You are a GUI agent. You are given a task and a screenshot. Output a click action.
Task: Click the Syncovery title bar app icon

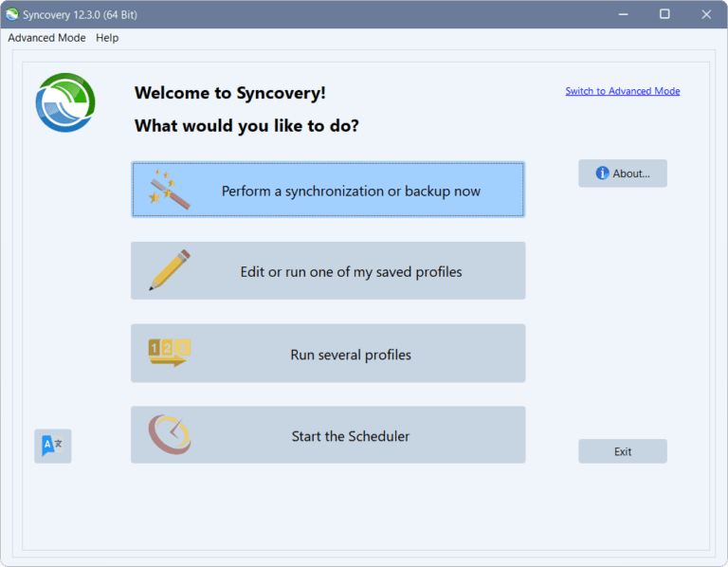tap(12, 14)
